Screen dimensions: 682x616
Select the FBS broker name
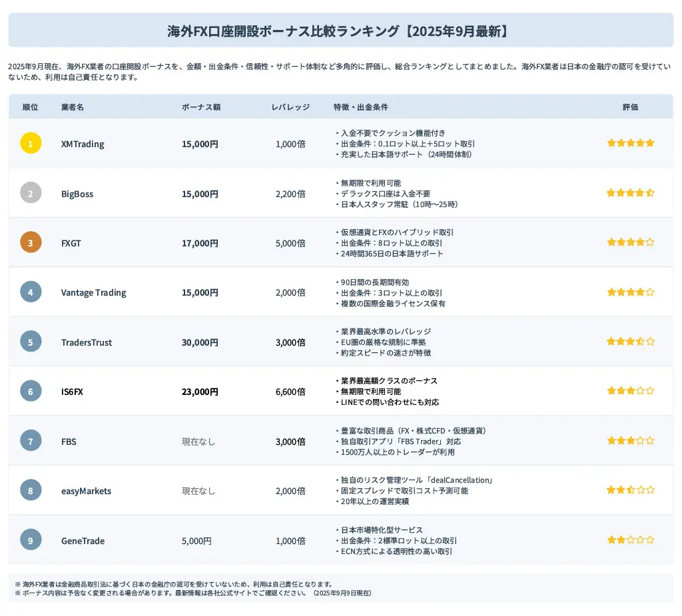click(69, 442)
